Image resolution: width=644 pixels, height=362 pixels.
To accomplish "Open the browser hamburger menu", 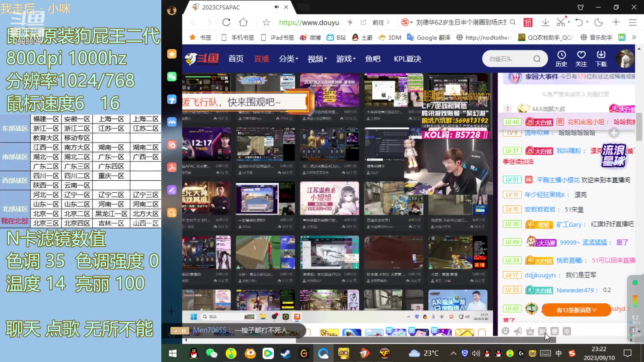I will (633, 22).
